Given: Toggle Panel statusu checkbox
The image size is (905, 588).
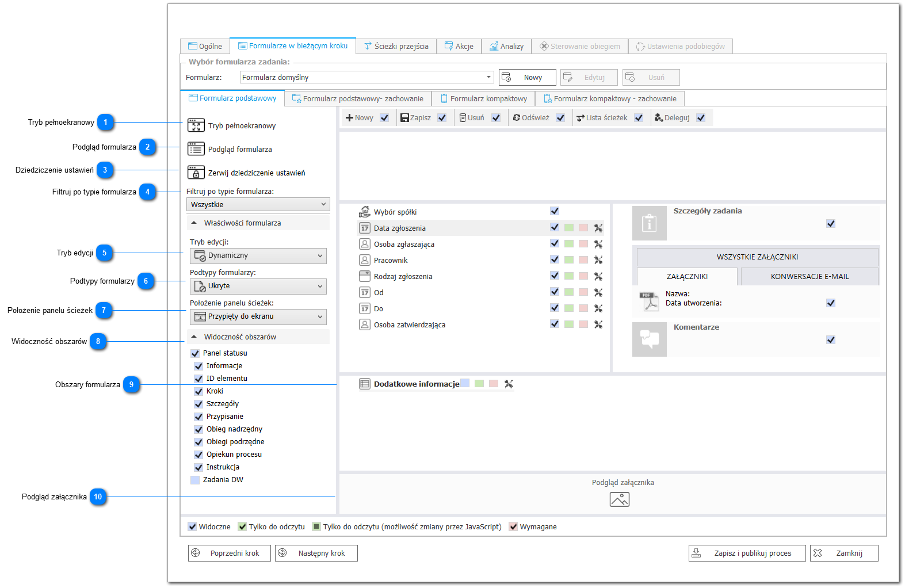Looking at the screenshot, I should pos(195,353).
